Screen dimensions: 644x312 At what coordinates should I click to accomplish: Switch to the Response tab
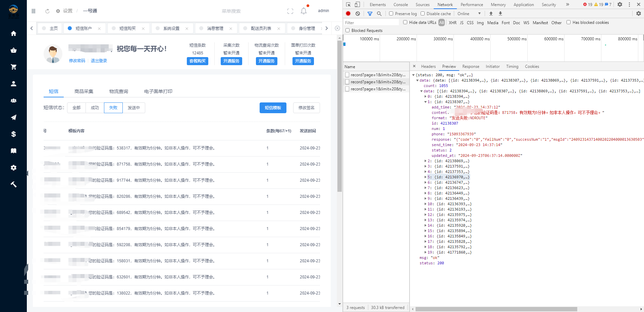coord(471,66)
